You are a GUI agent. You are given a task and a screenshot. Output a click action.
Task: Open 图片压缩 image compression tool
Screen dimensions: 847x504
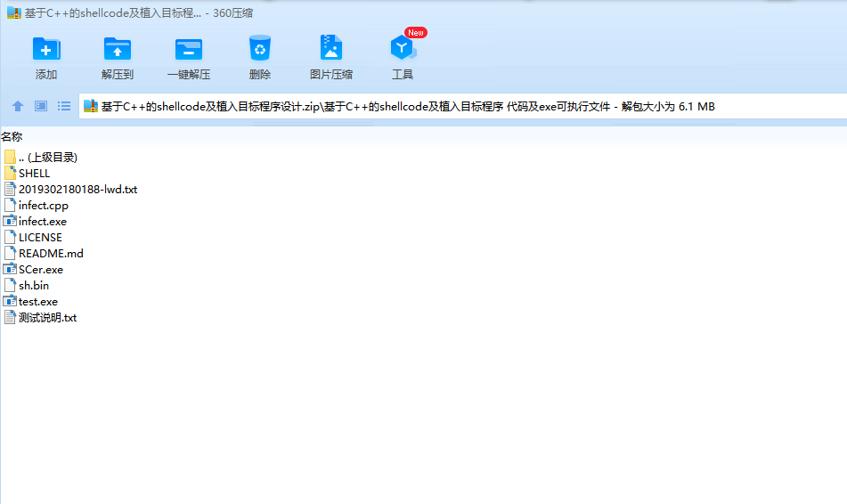point(331,58)
